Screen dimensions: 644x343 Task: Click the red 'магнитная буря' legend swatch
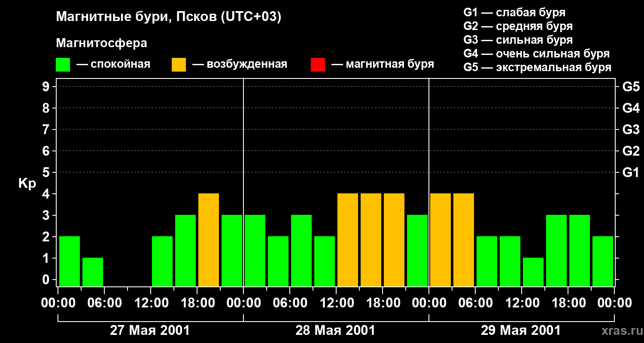coord(318,65)
